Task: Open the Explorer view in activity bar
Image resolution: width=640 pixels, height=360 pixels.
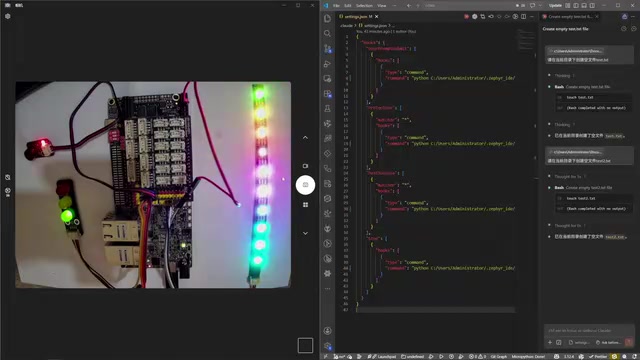Action: coord(327,18)
